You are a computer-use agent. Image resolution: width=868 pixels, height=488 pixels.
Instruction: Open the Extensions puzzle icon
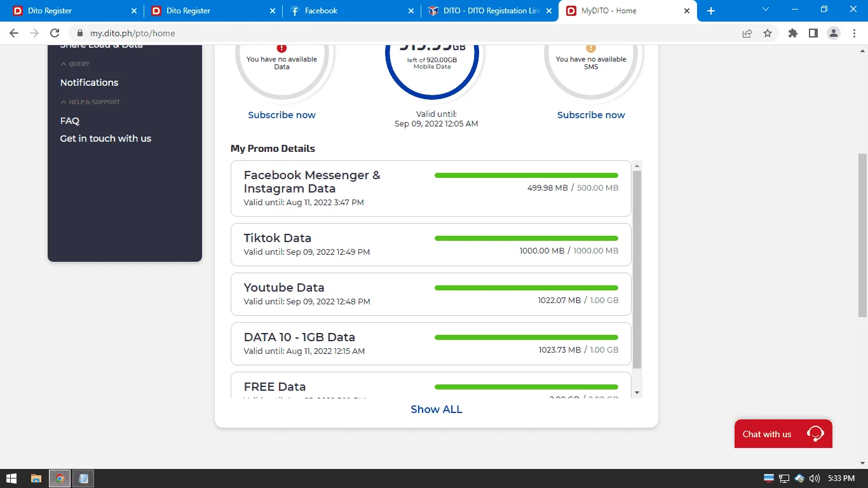point(793,33)
